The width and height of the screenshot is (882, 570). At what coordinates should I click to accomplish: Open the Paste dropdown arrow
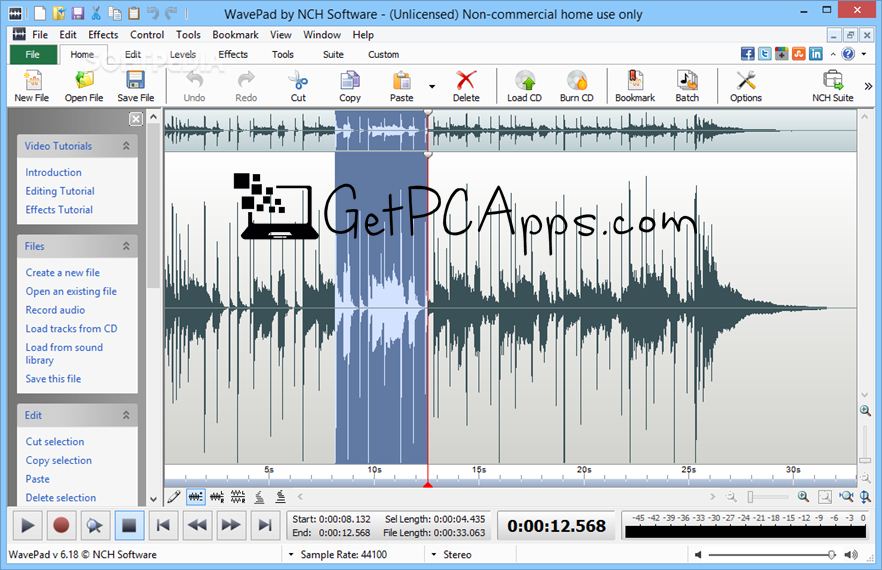[x=432, y=86]
